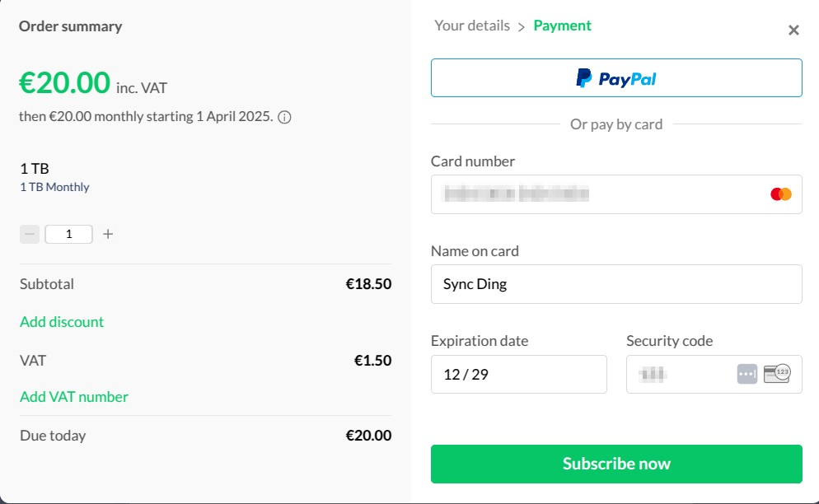
Task: Go back to Your details step
Action: pyautogui.click(x=472, y=26)
